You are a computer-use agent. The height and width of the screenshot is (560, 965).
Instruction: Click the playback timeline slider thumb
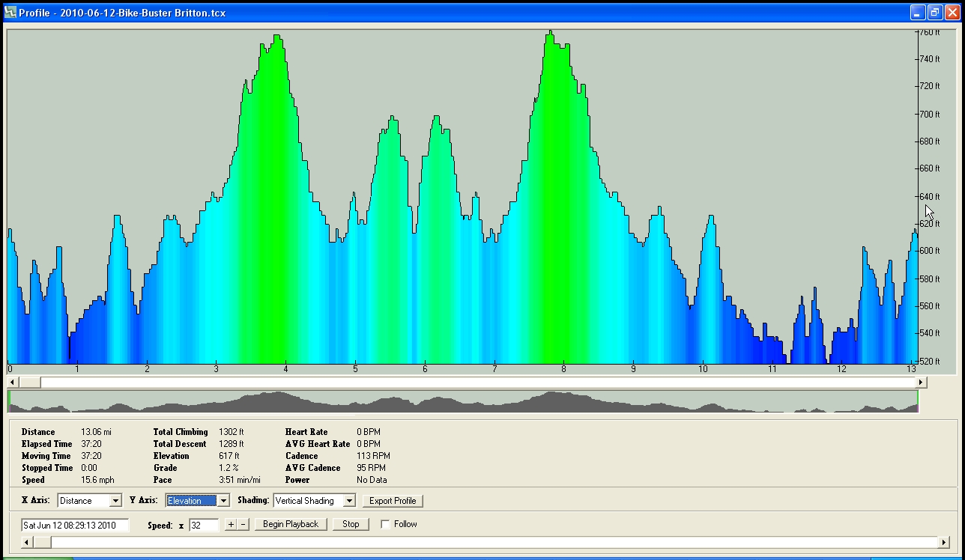click(42, 542)
